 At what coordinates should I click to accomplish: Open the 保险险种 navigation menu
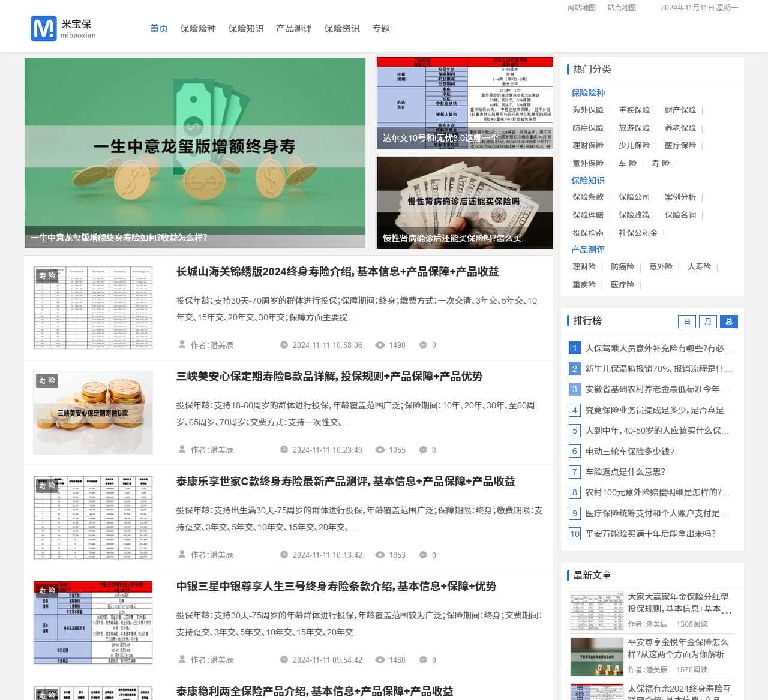pyautogui.click(x=198, y=28)
